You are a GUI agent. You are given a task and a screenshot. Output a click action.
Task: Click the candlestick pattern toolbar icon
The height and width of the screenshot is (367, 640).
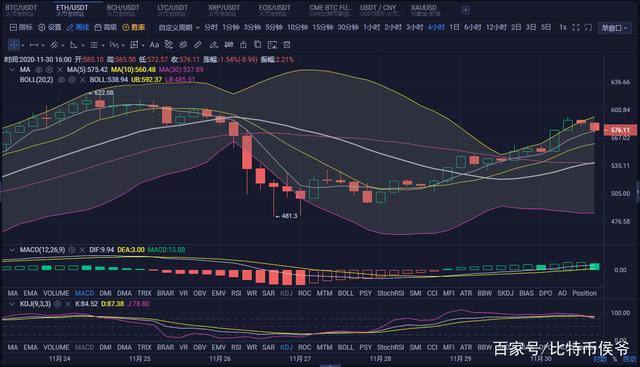tap(229, 44)
